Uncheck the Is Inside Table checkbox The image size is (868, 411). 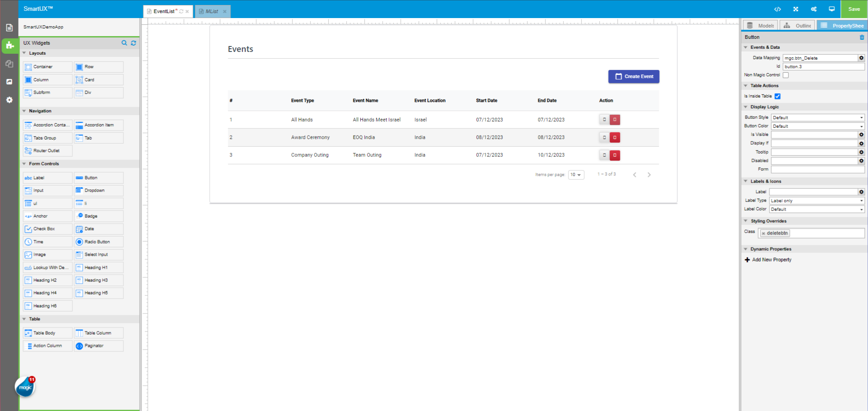pos(778,96)
